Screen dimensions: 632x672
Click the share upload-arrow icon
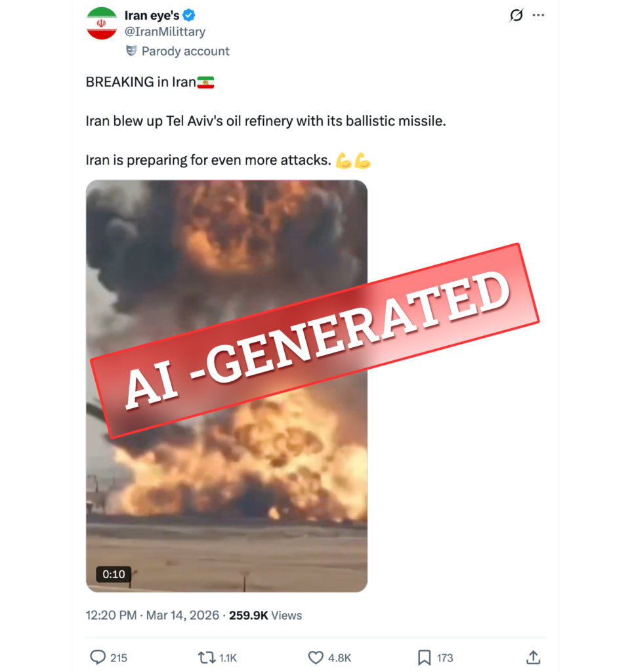tap(533, 657)
